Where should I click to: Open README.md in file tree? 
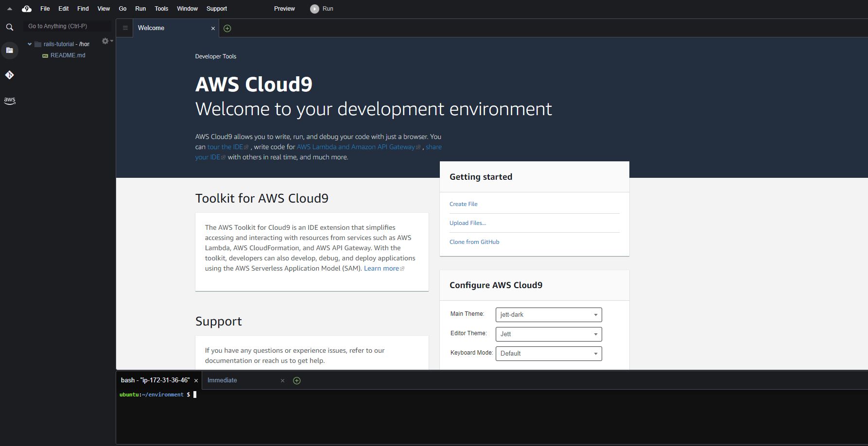(x=68, y=55)
